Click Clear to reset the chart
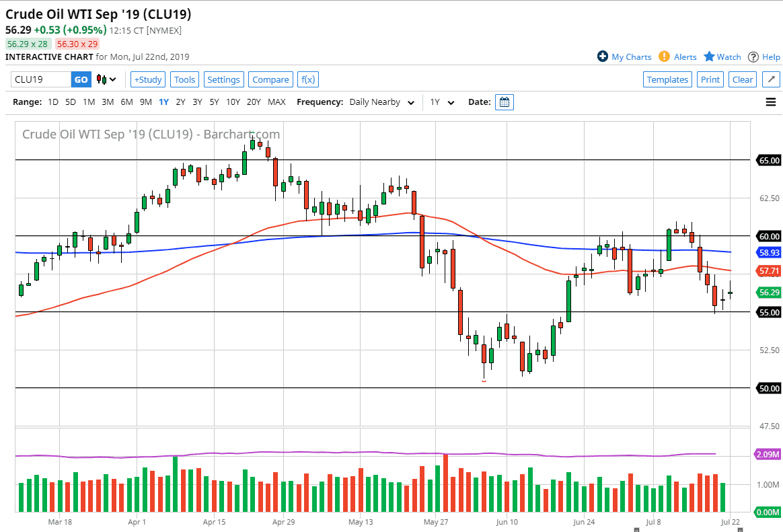The image size is (783, 532). pyautogui.click(x=742, y=79)
